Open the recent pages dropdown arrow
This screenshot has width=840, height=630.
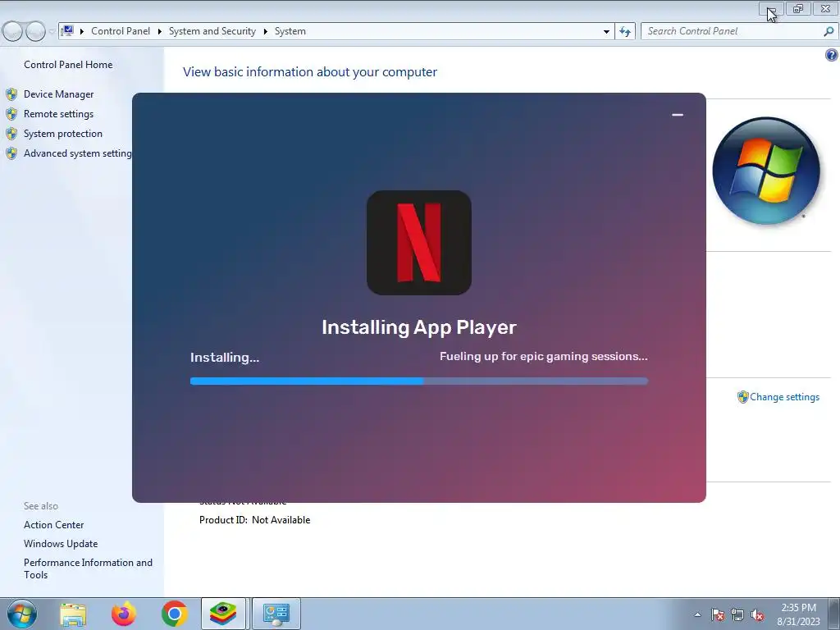52,32
